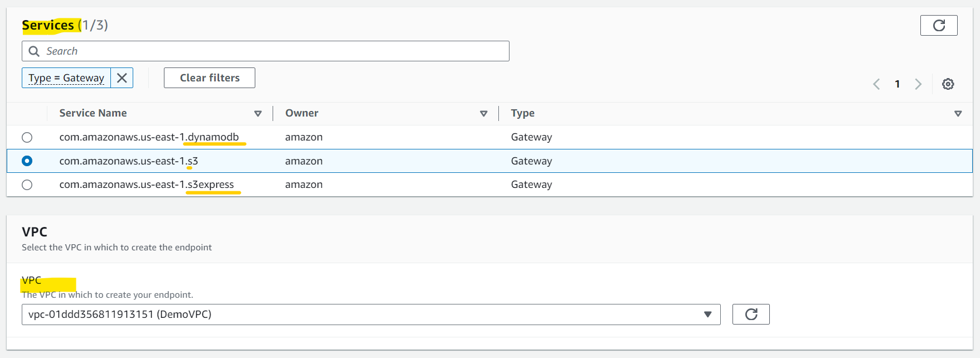
Task: Click the refresh button beside VPC dropdown
Action: coord(751,315)
